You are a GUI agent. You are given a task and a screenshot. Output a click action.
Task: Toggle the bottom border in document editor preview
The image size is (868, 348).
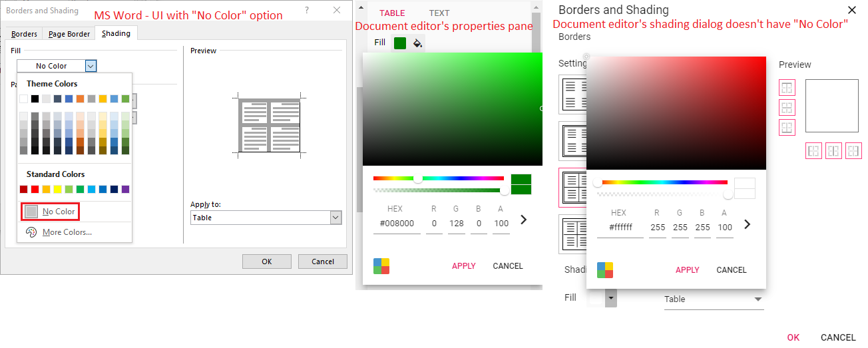787,128
